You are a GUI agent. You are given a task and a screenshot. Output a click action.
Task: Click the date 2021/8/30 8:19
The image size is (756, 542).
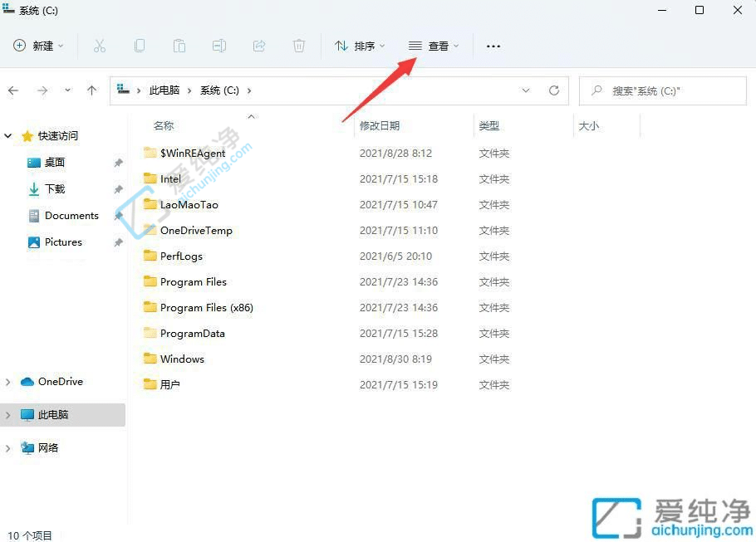395,359
